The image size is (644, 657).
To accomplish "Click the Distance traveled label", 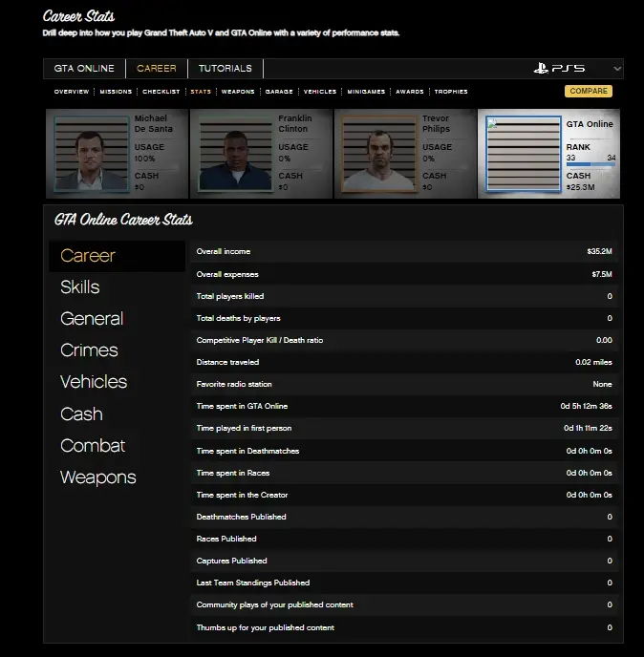I will 227,362.
